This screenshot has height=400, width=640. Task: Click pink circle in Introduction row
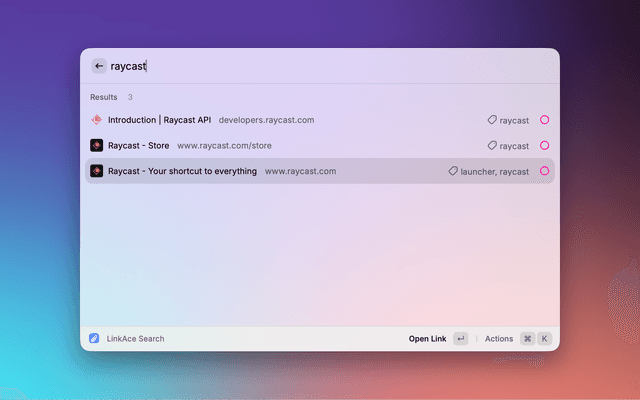[x=544, y=120]
